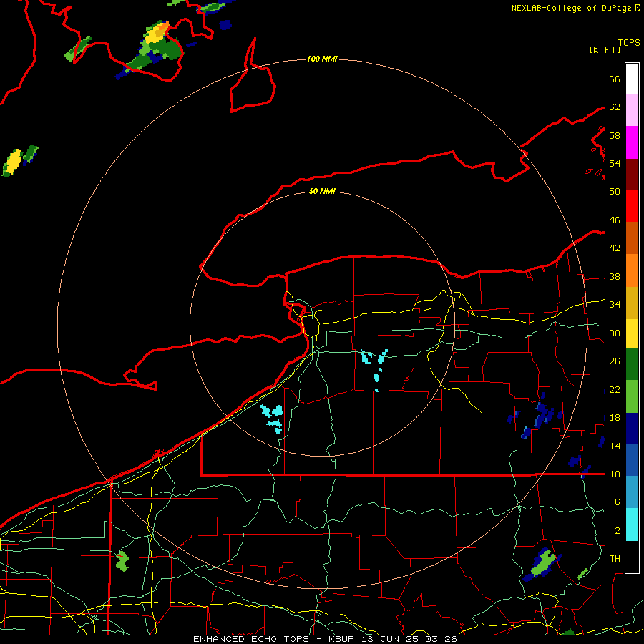
Task: Click the "18" scale label
Action: pyautogui.click(x=615, y=417)
